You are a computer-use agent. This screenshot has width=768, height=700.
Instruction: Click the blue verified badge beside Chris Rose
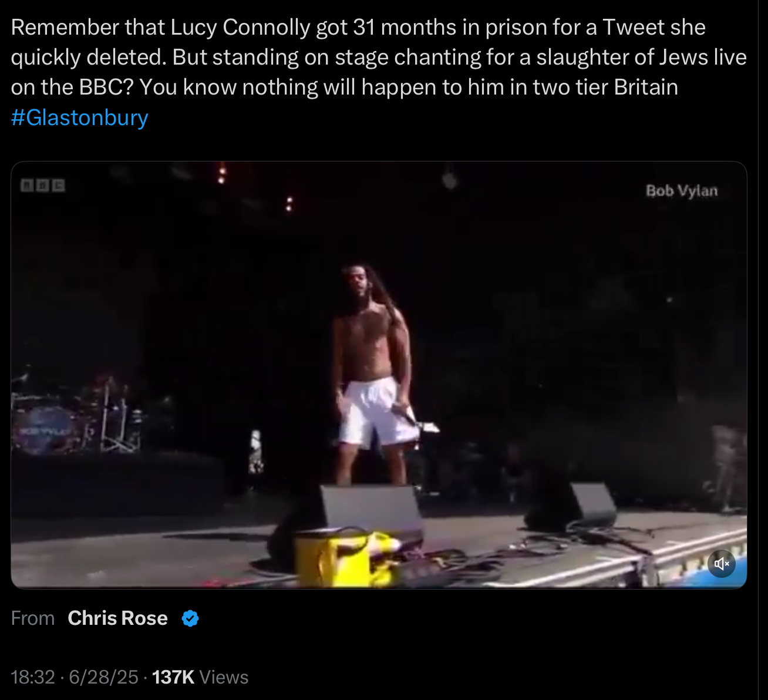[190, 618]
